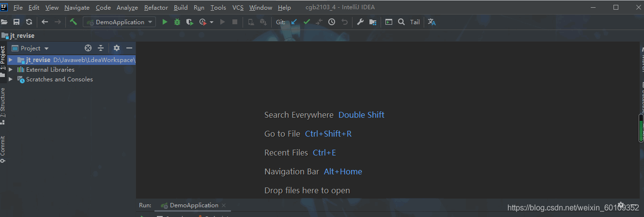The height and width of the screenshot is (217, 644).
Task: Click the Translate icon in the toolbar
Action: pos(432,22)
